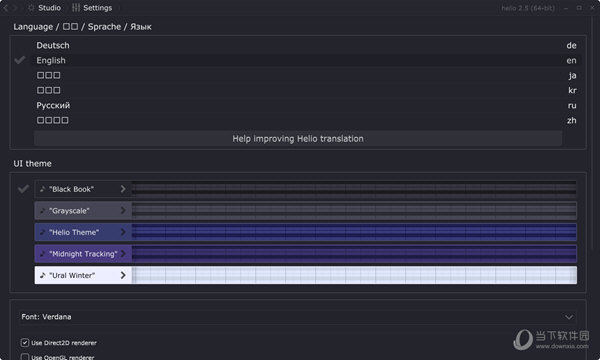The image size is (600, 360).
Task: Choose the "Helio Theme" theme
Action: click(x=306, y=232)
